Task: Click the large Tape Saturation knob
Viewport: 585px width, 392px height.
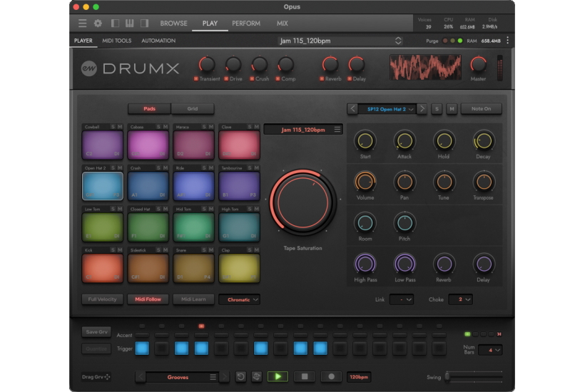Action: 302,202
